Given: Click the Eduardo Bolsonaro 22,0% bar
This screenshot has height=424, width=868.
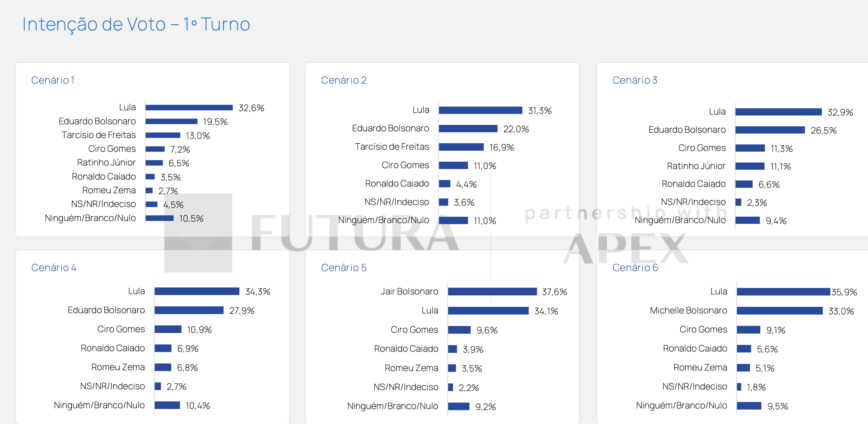Looking at the screenshot, I should point(468,128).
